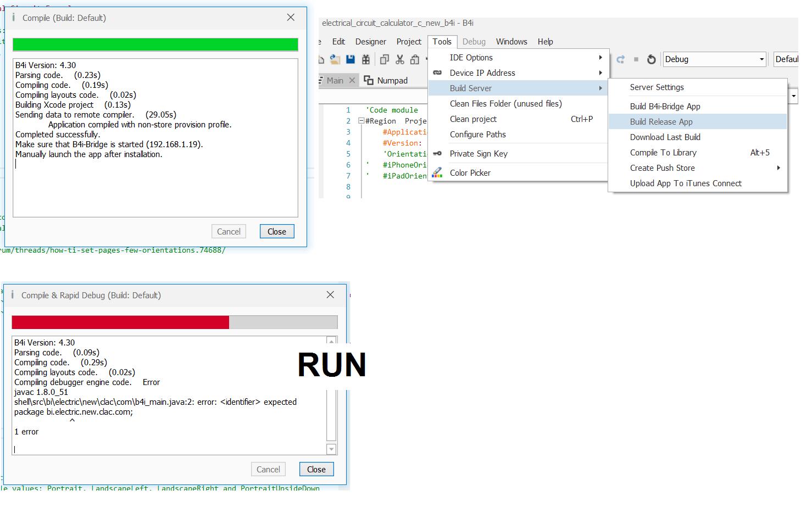The height and width of the screenshot is (524, 812).
Task: Click the Numpad tab's designer icon
Action: 369,81
